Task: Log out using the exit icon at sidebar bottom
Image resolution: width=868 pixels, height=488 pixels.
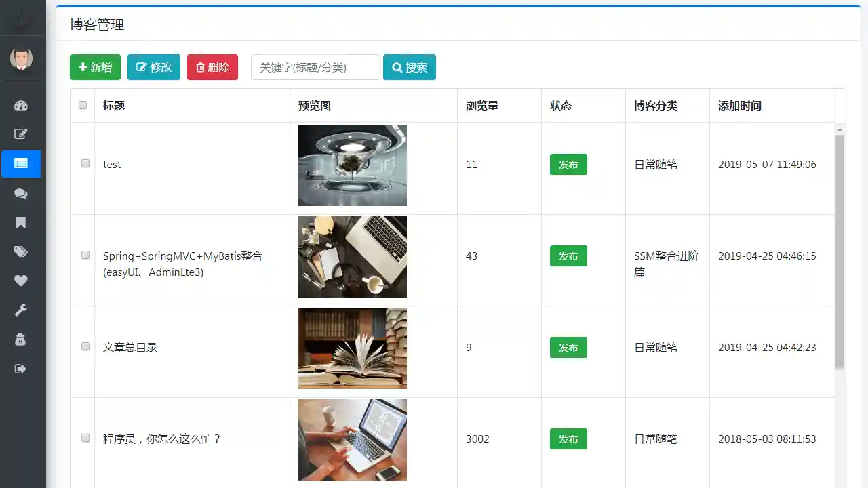Action: click(x=20, y=368)
